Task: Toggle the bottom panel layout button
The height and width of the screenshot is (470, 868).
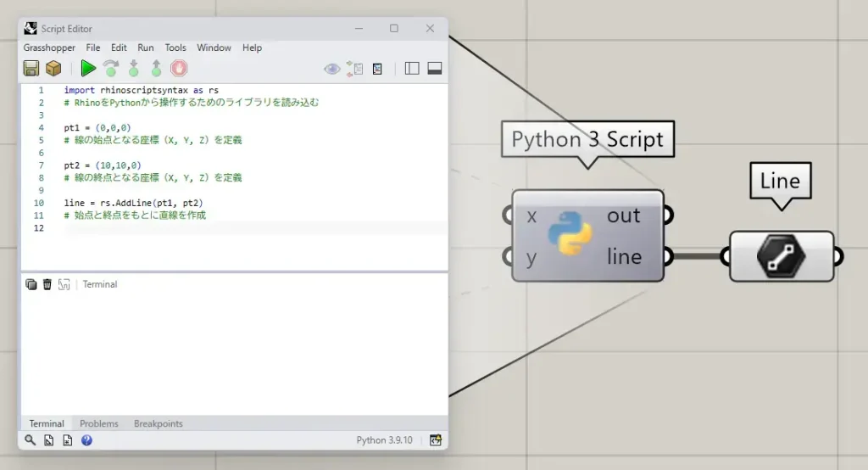Action: (x=435, y=69)
